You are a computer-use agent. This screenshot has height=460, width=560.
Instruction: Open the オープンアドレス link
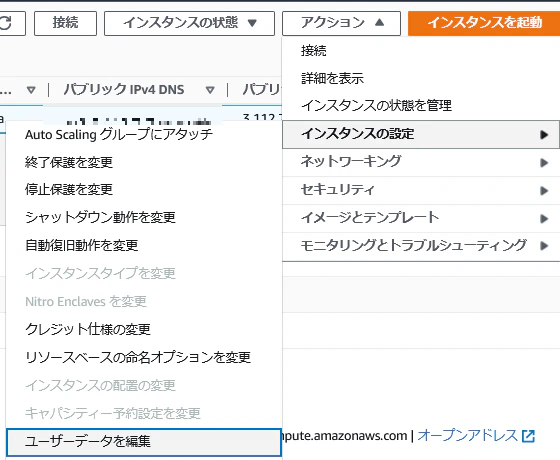pyautogui.click(x=468, y=436)
